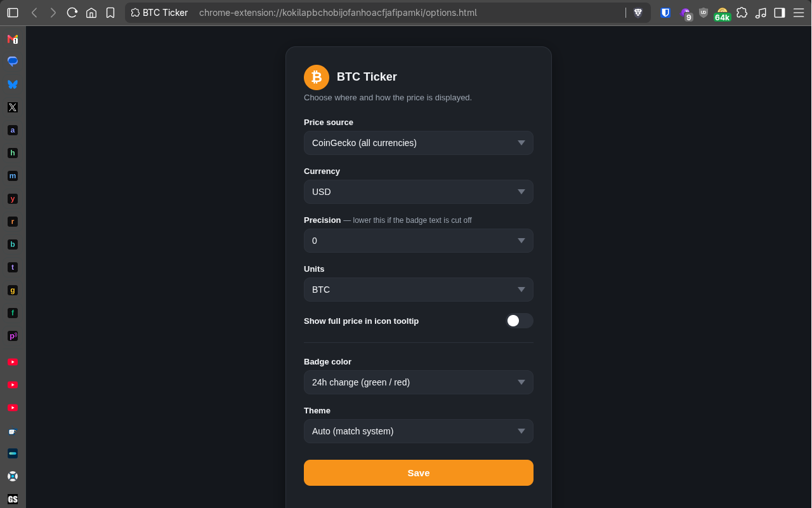This screenshot has width=812, height=508.
Task: Open the browser hamburger main menu
Action: point(799,13)
